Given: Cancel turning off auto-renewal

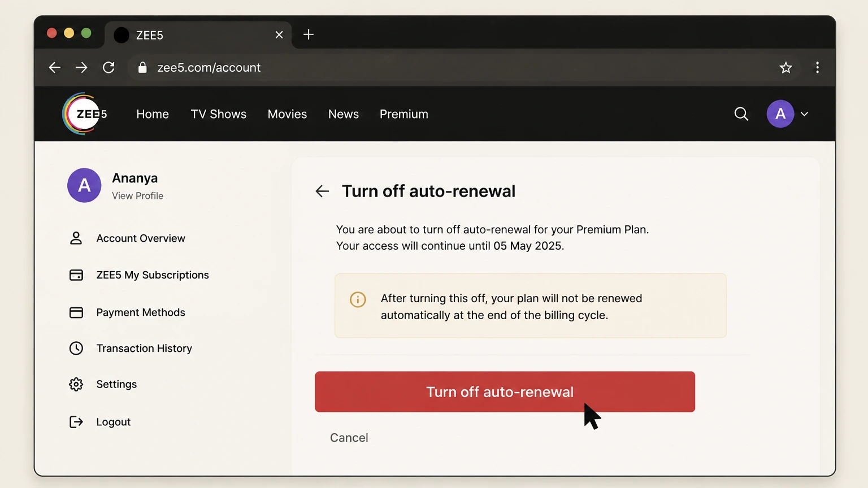Looking at the screenshot, I should [349, 438].
